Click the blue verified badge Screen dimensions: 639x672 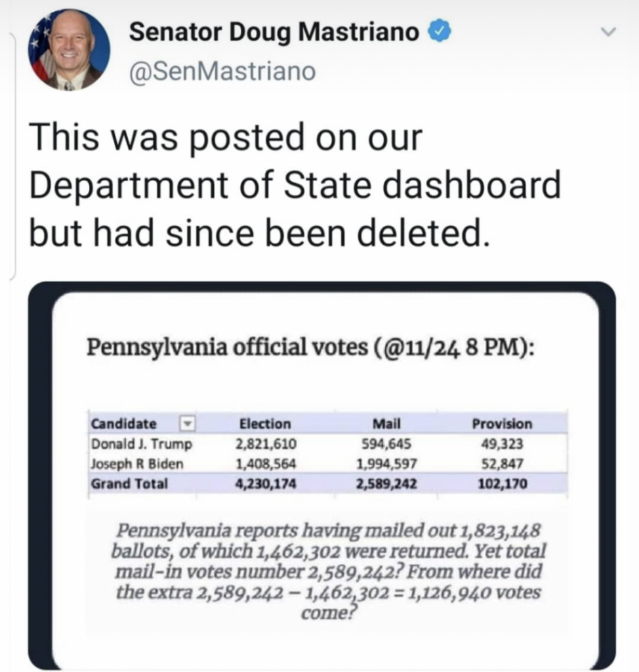pyautogui.click(x=438, y=30)
